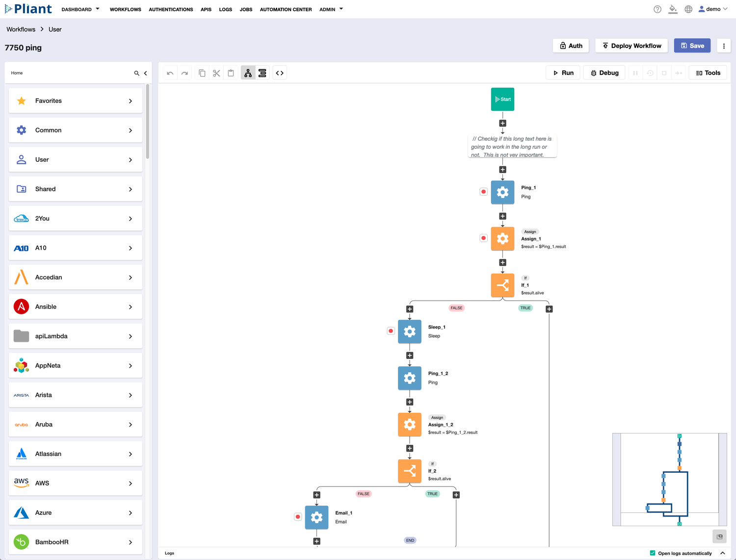This screenshot has width=736, height=560.
Task: Select the cut (scissors) toolbar icon
Action: [216, 73]
